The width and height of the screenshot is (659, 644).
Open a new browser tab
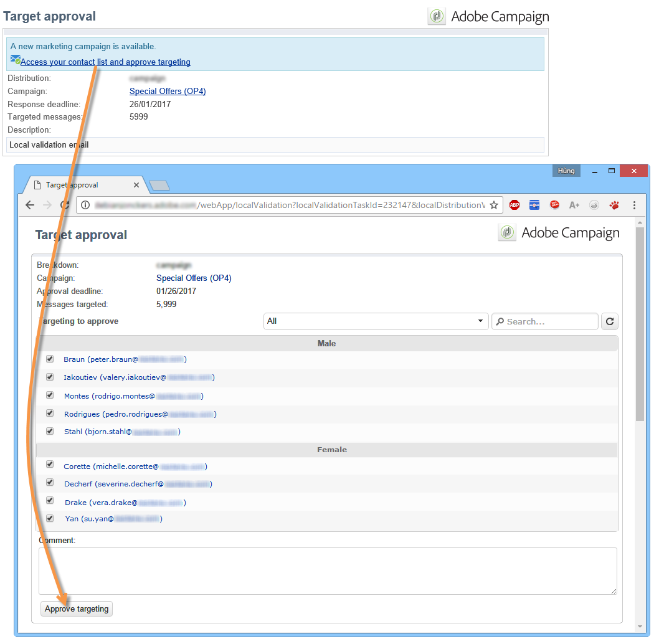pyautogui.click(x=159, y=185)
